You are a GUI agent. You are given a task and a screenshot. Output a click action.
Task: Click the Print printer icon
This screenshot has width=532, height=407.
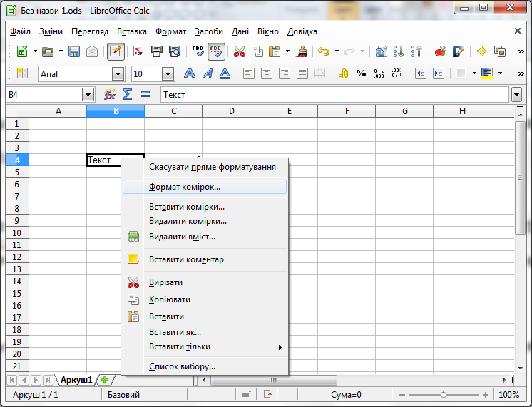tap(156, 51)
